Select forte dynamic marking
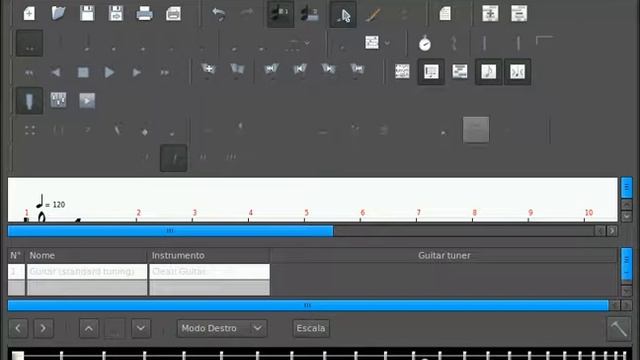 173,158
